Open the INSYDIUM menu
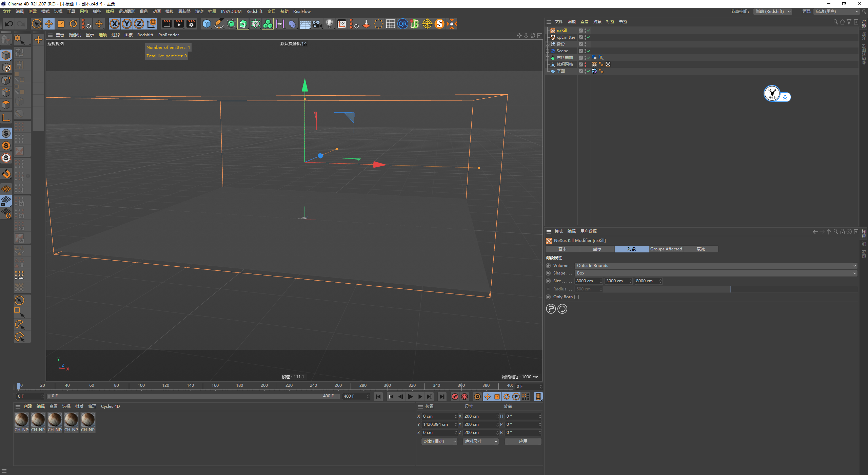 [x=231, y=12]
